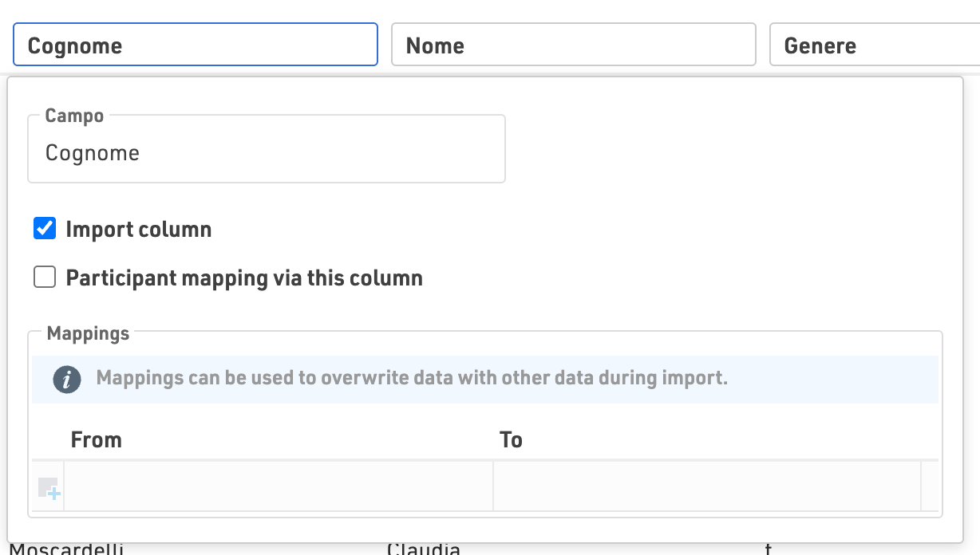Click the From column header
The image size is (980, 555).
97,440
